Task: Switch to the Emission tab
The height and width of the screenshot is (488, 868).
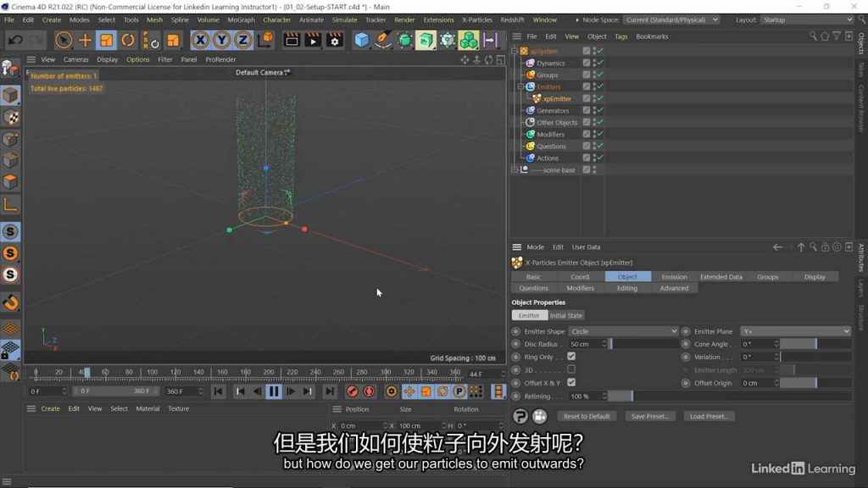Action: point(674,277)
